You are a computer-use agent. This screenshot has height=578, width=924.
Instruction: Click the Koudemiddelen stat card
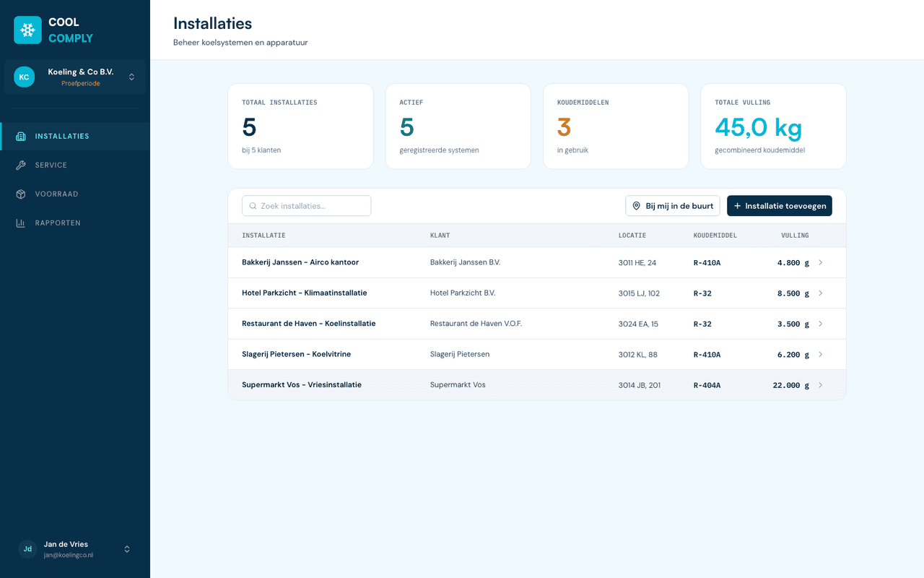click(616, 126)
